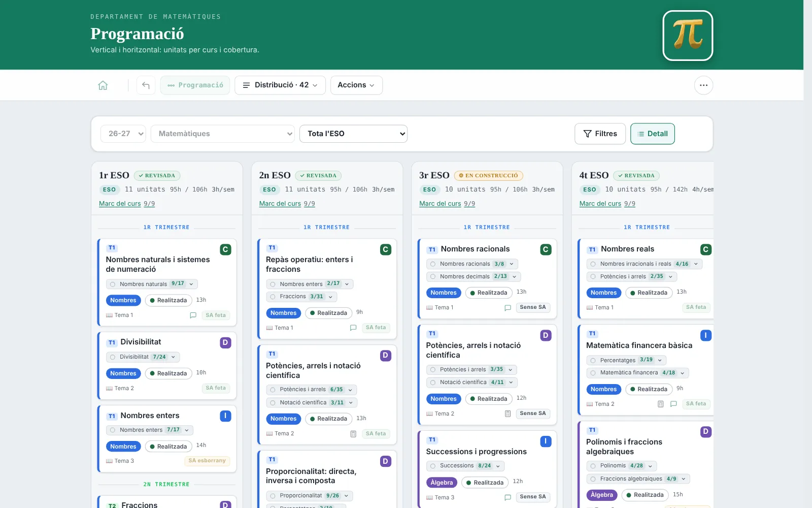Screen dimensions: 812x508
Task: Click the pi logo in the header
Action: [688, 36]
